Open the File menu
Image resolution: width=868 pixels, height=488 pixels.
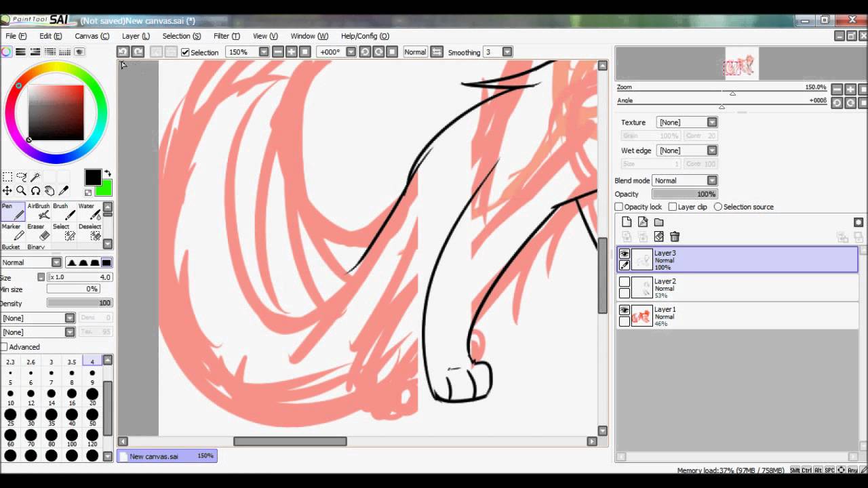(16, 36)
